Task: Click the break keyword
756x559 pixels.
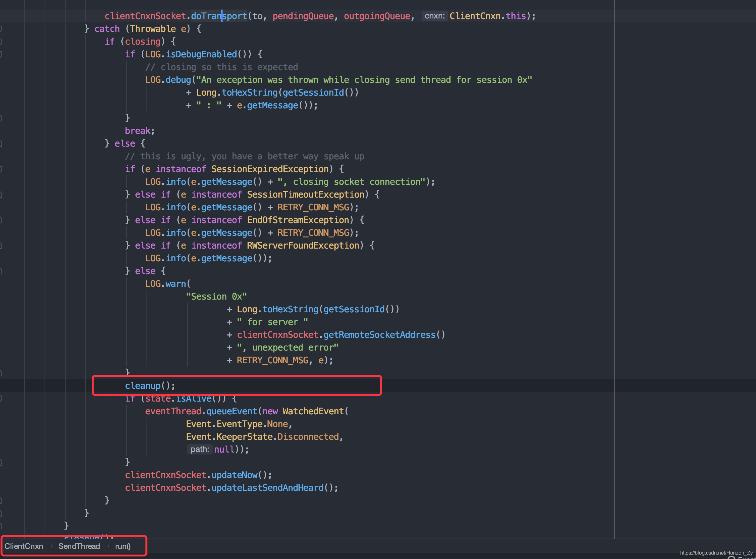Action: [138, 131]
